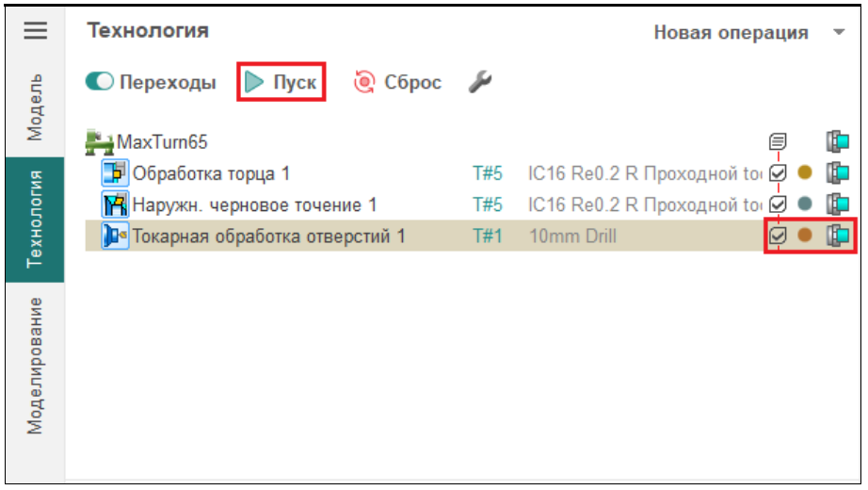Toggle checkbox for Токарная обработка отверстий 1

[x=778, y=236]
